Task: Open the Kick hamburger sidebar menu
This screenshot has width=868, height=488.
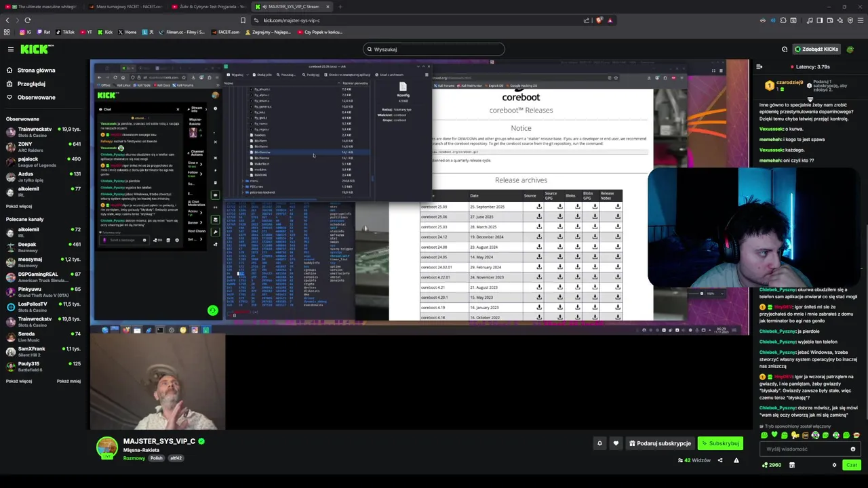Action: (x=10, y=49)
